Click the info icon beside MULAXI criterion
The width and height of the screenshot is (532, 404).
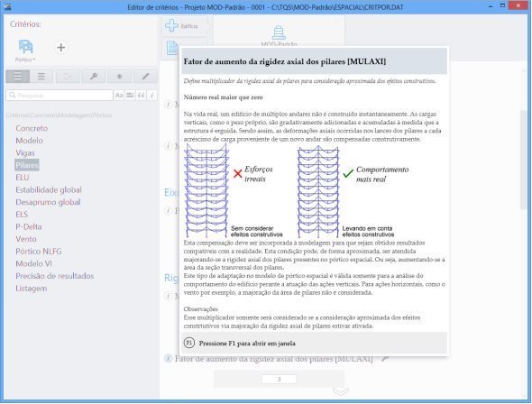pyautogui.click(x=168, y=358)
